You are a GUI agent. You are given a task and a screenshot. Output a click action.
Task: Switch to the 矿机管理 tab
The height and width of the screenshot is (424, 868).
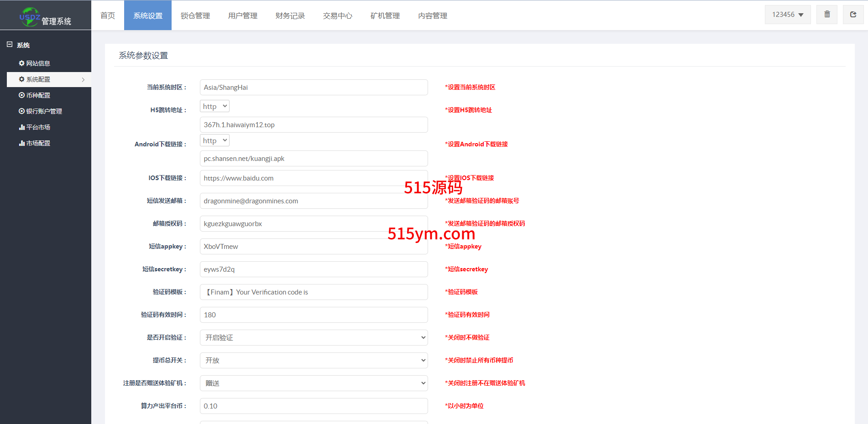(385, 16)
